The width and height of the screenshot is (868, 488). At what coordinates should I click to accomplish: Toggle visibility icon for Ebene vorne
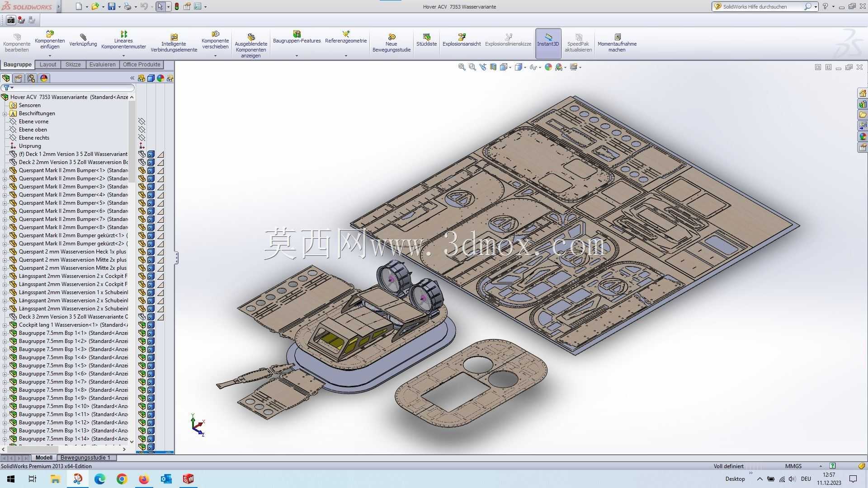click(x=142, y=122)
